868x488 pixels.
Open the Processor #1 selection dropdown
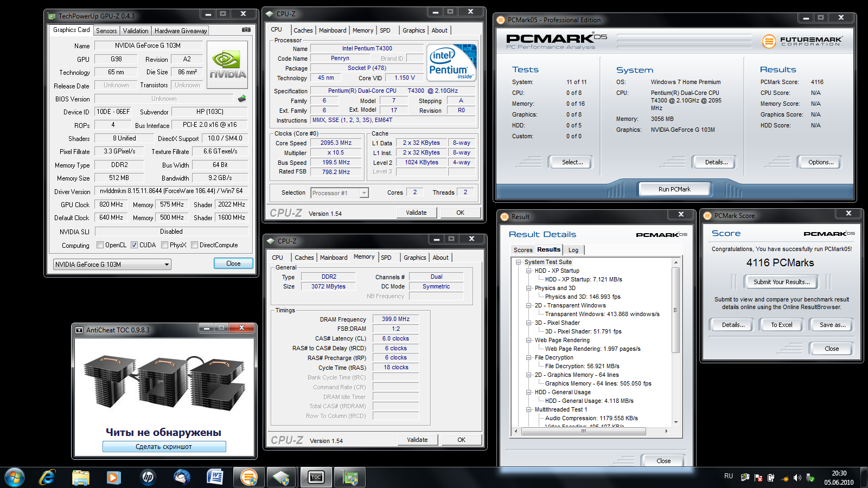tap(340, 193)
